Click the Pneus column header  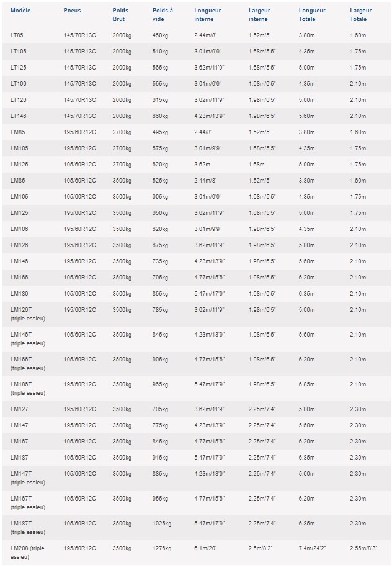pos(72,11)
